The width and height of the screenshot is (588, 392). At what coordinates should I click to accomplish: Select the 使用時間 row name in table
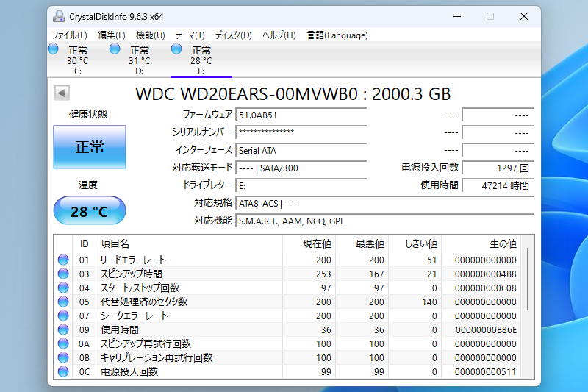coord(120,329)
